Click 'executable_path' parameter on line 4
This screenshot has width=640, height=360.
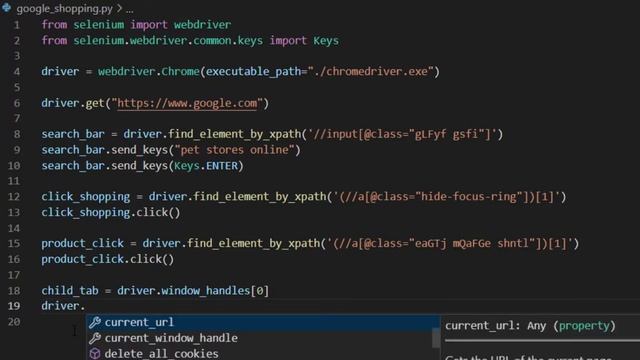[253, 72]
